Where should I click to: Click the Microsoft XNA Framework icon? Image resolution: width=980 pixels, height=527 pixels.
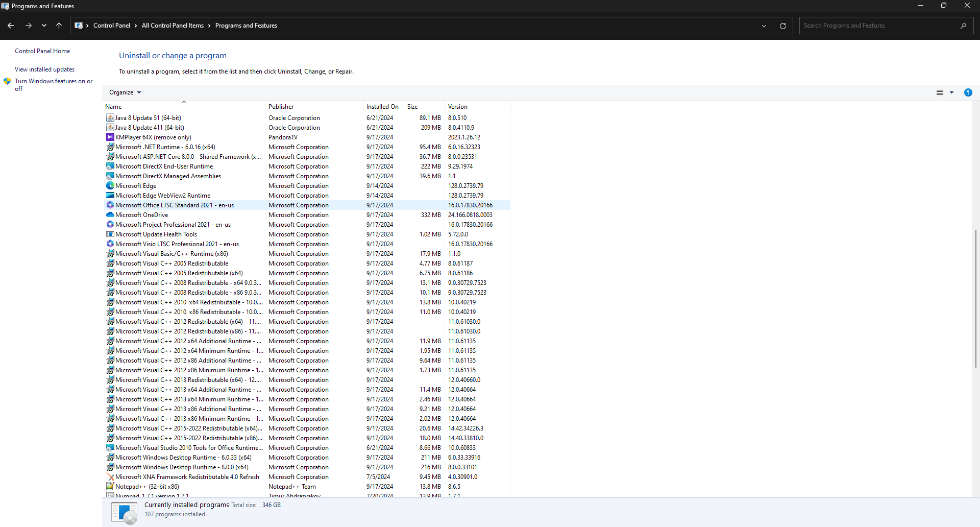[x=110, y=477]
